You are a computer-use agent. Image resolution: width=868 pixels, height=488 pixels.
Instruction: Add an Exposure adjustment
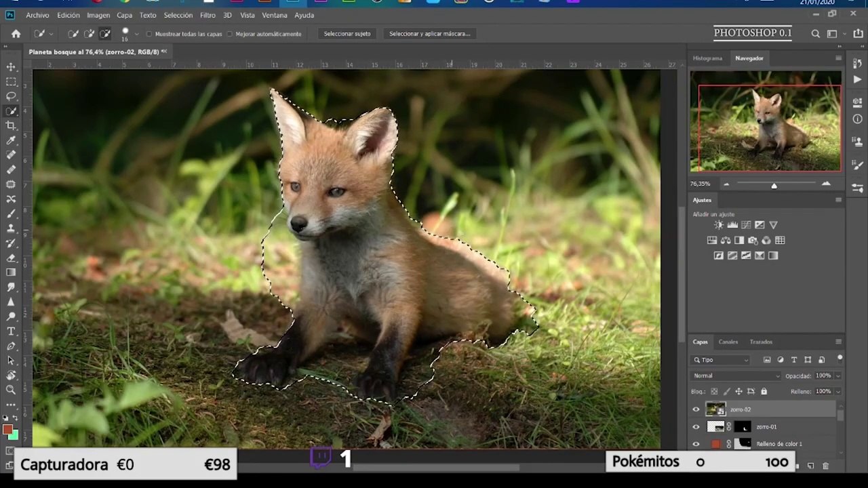click(x=759, y=225)
